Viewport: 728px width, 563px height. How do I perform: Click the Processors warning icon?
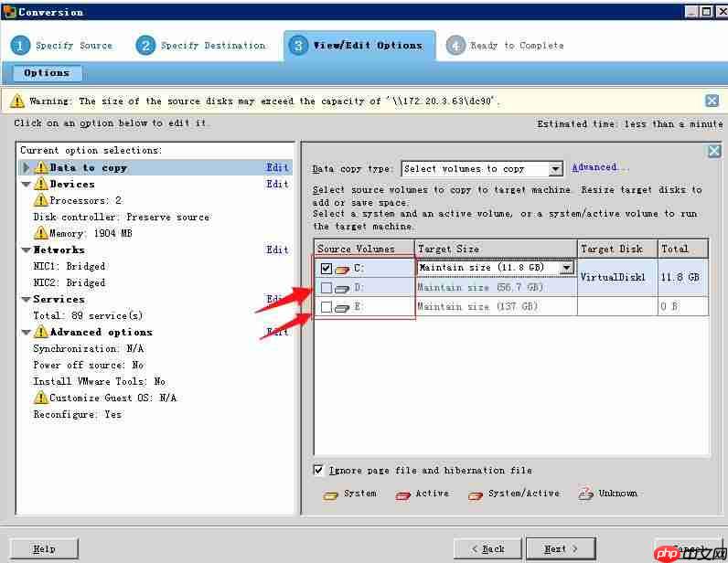coord(41,200)
